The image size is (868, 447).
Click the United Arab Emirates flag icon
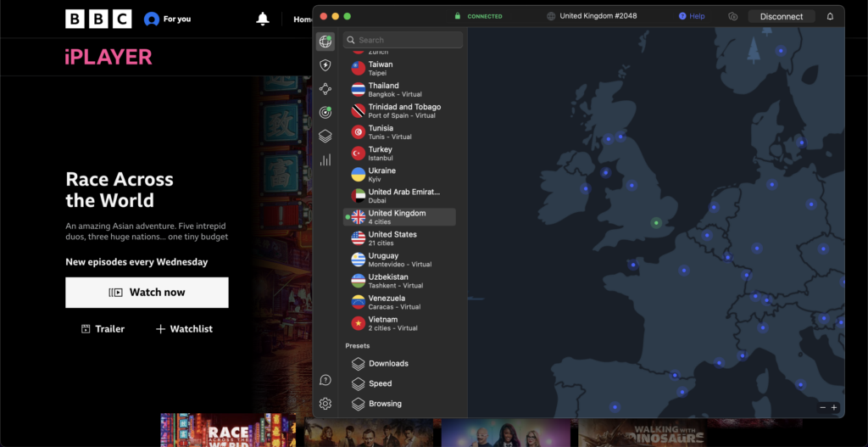(359, 196)
